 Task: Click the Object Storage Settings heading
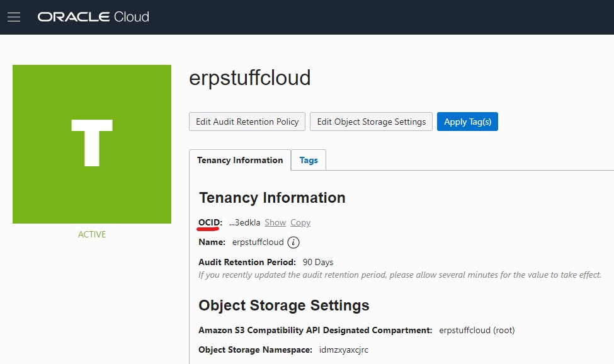coord(284,305)
